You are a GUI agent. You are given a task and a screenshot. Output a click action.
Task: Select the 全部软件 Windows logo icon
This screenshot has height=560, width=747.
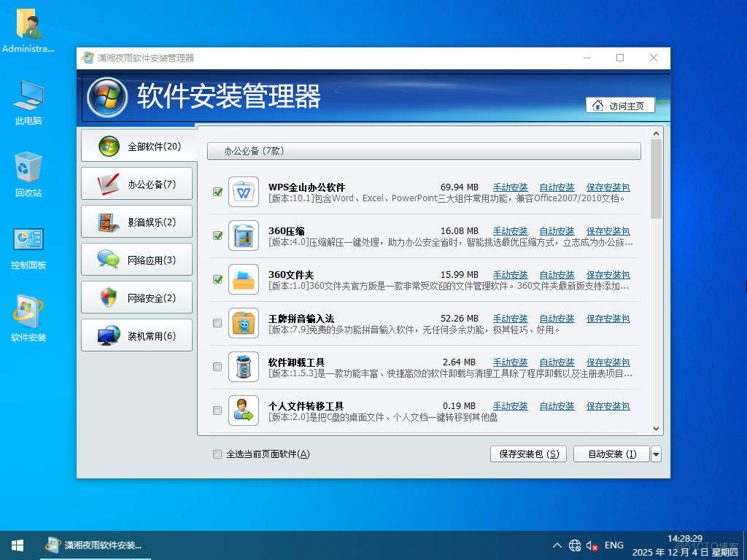[x=107, y=145]
